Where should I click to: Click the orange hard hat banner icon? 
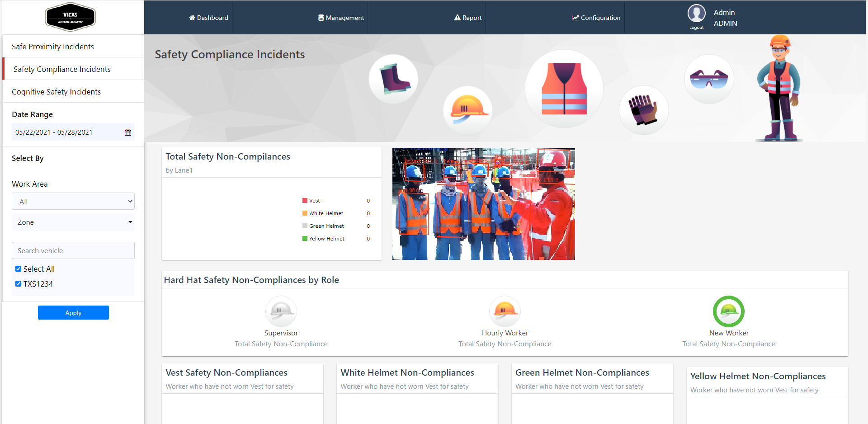467,110
